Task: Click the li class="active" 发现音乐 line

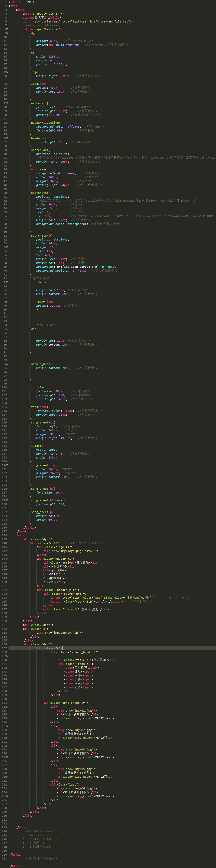Action: pyautogui.click(x=71, y=563)
